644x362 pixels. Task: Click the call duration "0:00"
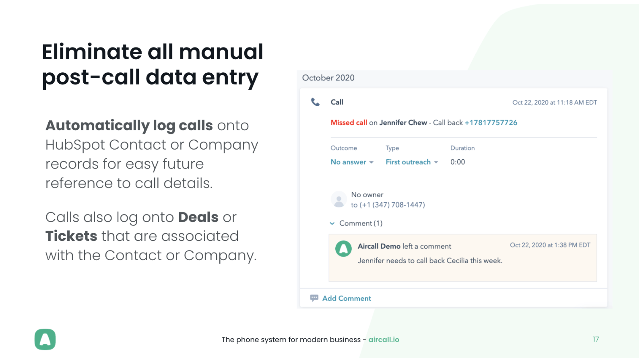[458, 162]
